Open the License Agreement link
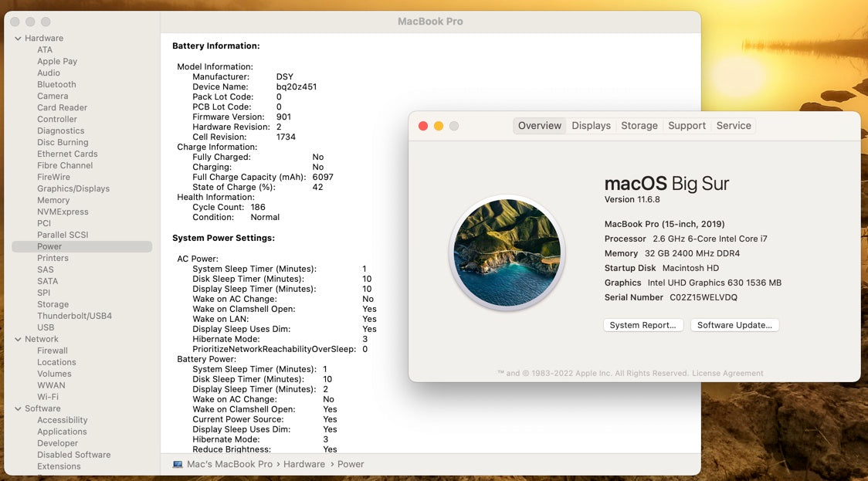Image resolution: width=868 pixels, height=481 pixels. (727, 374)
